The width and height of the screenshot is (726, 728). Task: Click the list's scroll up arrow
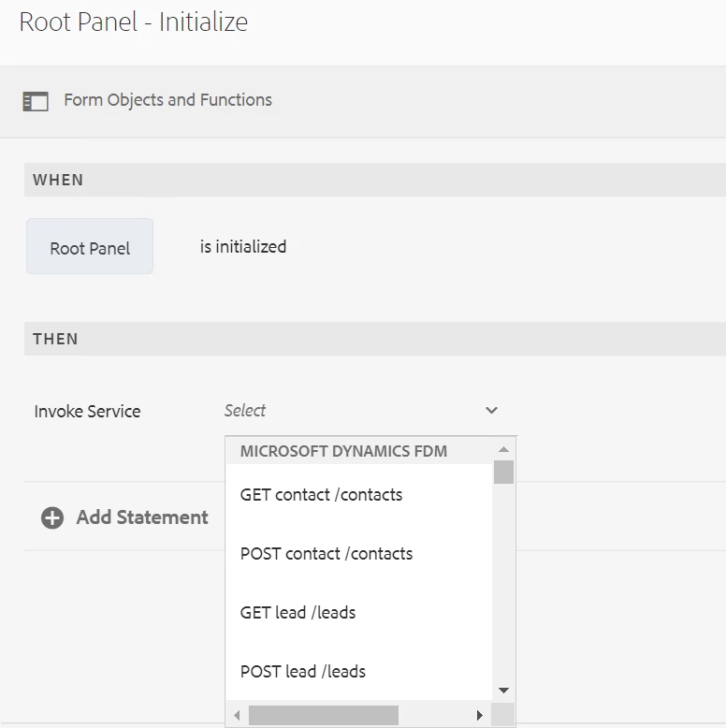point(503,450)
